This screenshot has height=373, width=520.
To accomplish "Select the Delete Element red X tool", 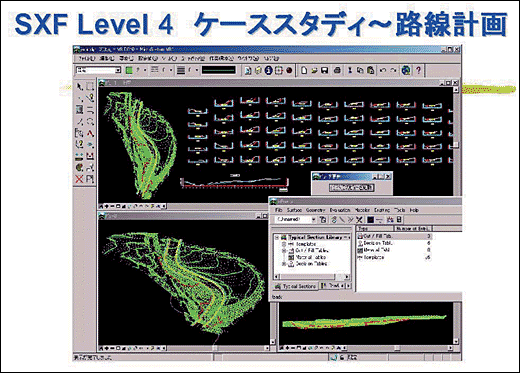I will click(79, 179).
